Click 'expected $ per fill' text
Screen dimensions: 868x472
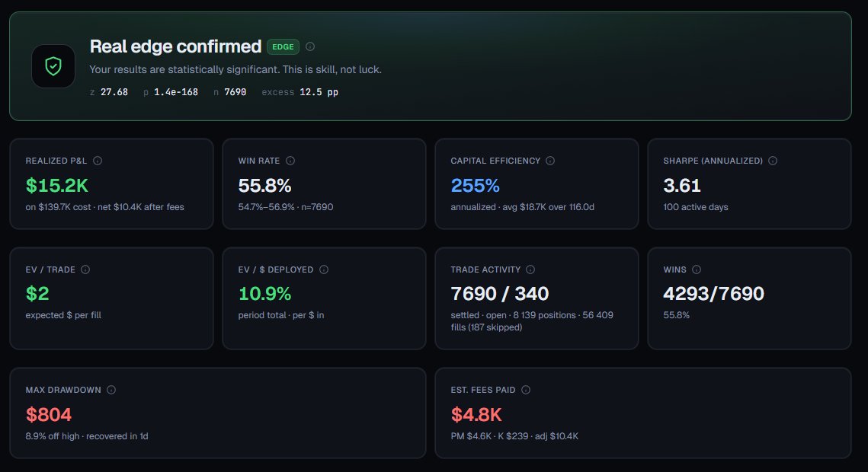(x=63, y=315)
